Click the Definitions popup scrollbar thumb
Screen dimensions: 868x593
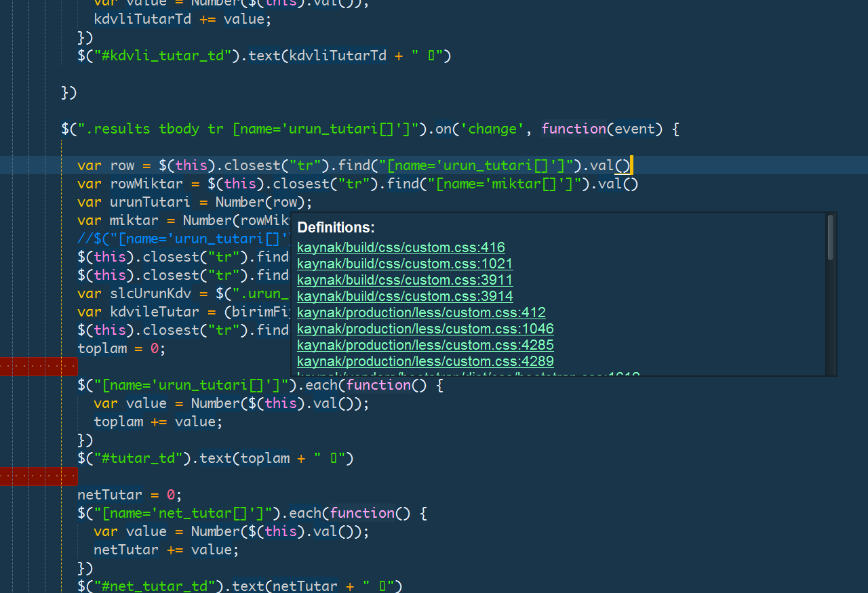pos(831,237)
